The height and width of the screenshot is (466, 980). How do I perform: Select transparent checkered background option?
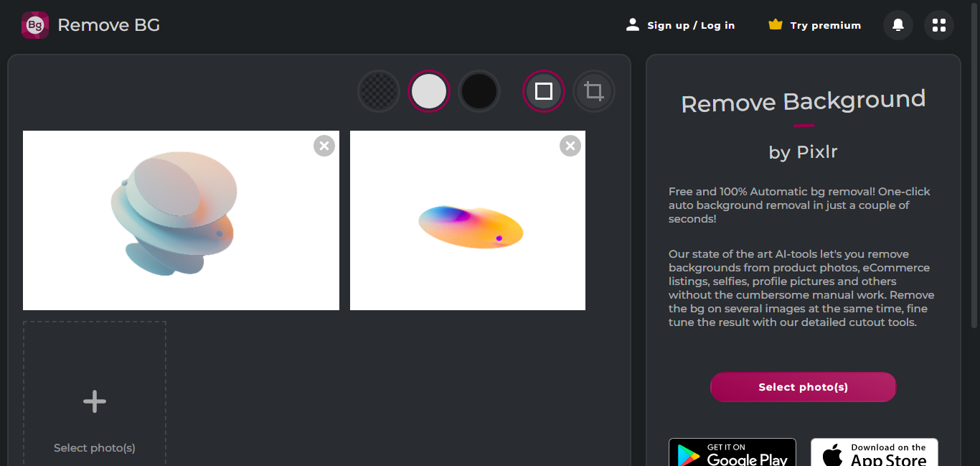(x=378, y=91)
